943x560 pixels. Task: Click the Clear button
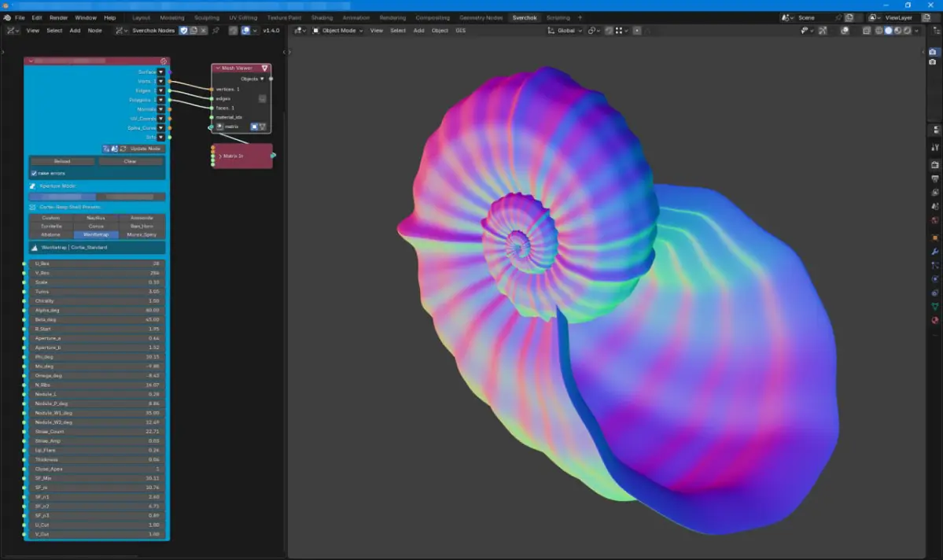click(x=131, y=161)
